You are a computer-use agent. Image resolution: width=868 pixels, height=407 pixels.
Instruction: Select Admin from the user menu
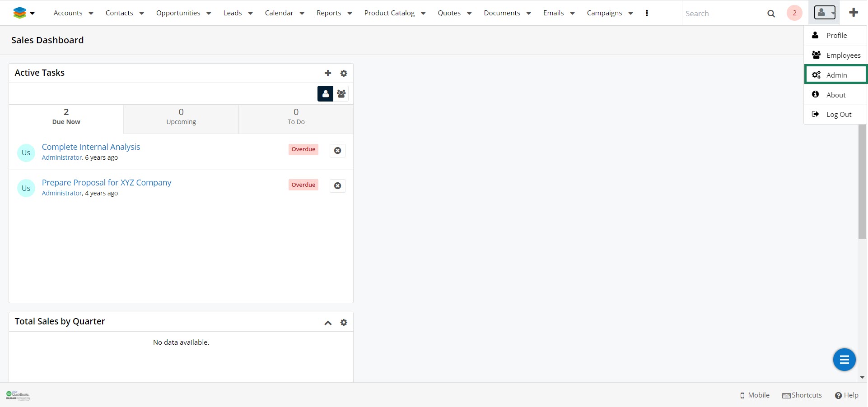tap(836, 75)
